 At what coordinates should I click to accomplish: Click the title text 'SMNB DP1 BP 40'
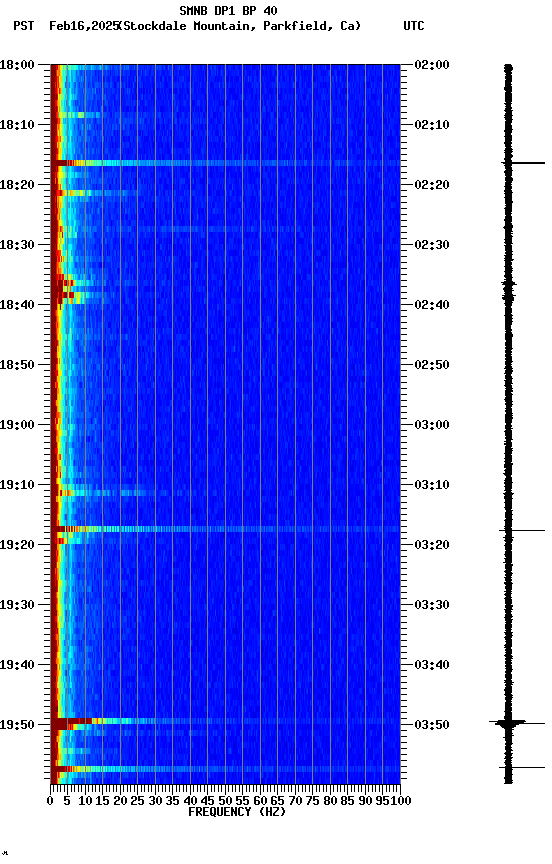pos(228,11)
